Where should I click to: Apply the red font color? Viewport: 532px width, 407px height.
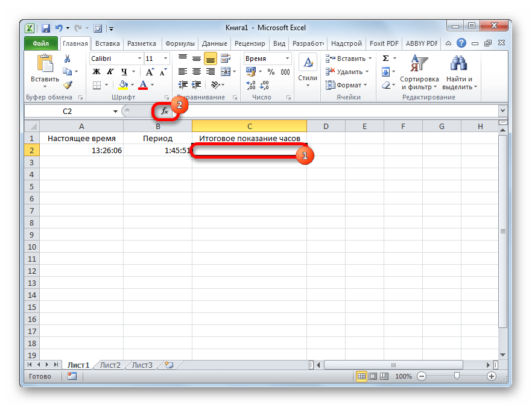coord(143,85)
